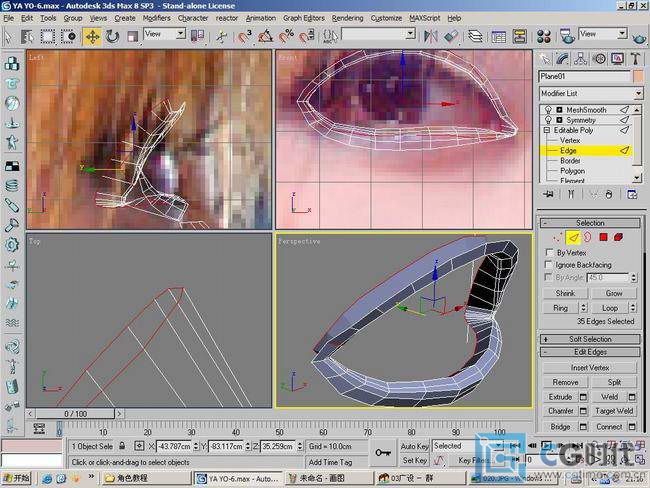This screenshot has height=488, width=650.
Task: Click the Quick Render teapot icon
Action: [640, 39]
